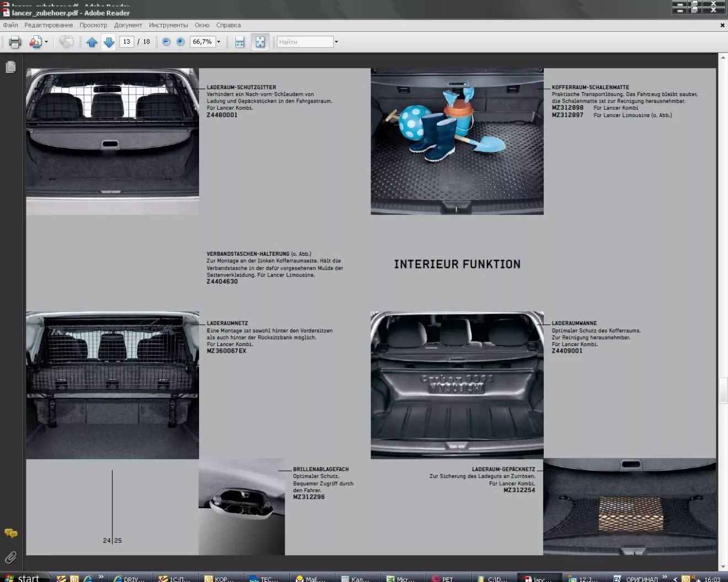This screenshot has width=728, height=582.
Task: Switch to the Mail taskbar button
Action: (311, 579)
